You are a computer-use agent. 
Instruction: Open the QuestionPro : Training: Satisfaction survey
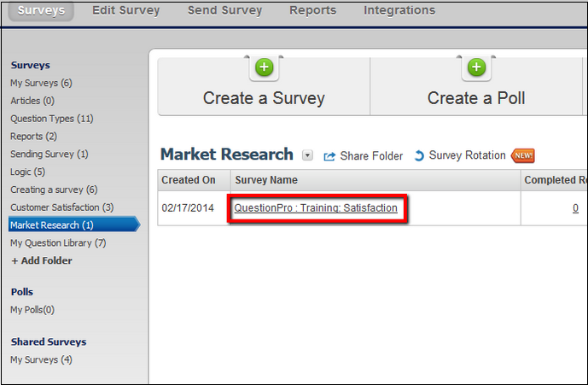click(316, 208)
